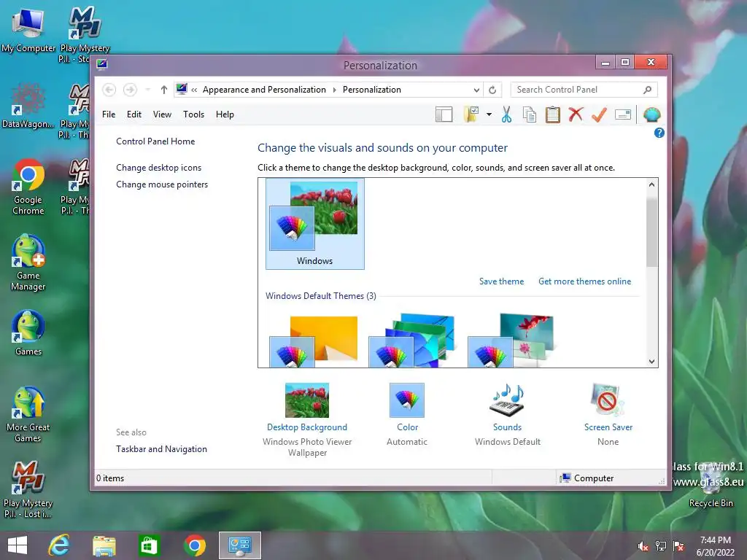Select the Windows tulip theme
This screenshot has height=560, width=747.
315,224
